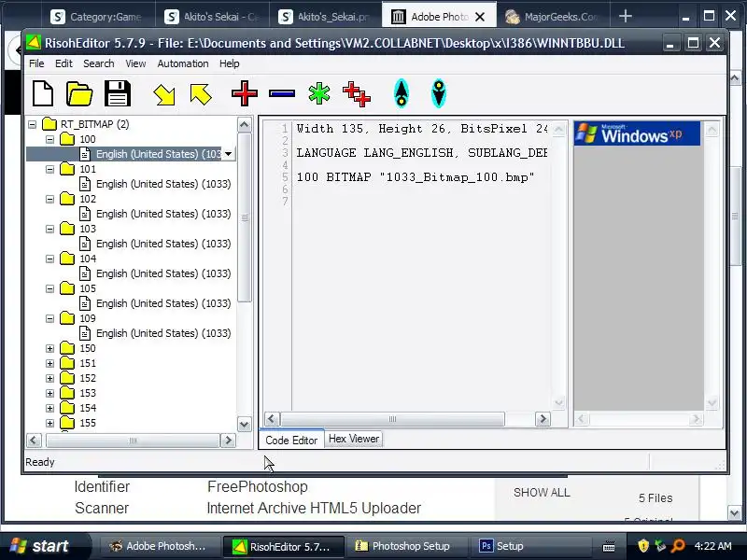This screenshot has height=560, width=747.
Task: Click the Windows XP bitmap preview
Action: pyautogui.click(x=637, y=133)
